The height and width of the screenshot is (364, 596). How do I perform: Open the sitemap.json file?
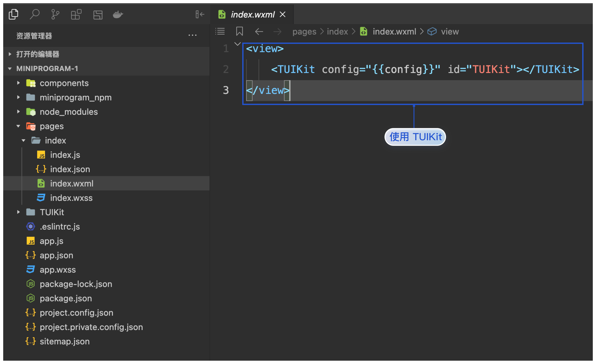coord(106,342)
